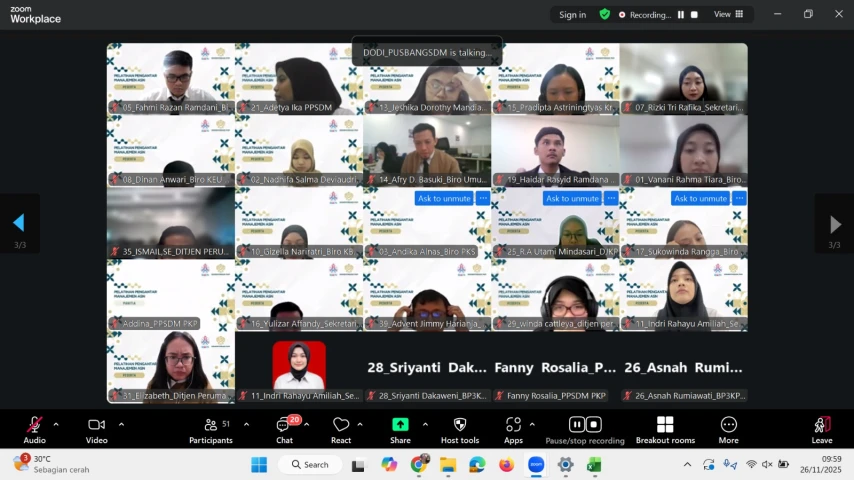This screenshot has height=480, width=854.
Task: Ask 03_Andika Alnas to unmute
Action: 444,198
